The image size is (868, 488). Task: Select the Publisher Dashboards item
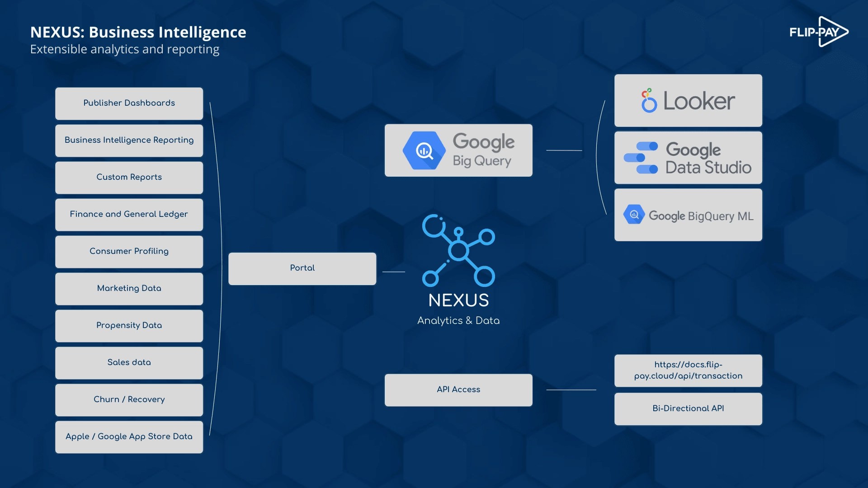point(129,103)
